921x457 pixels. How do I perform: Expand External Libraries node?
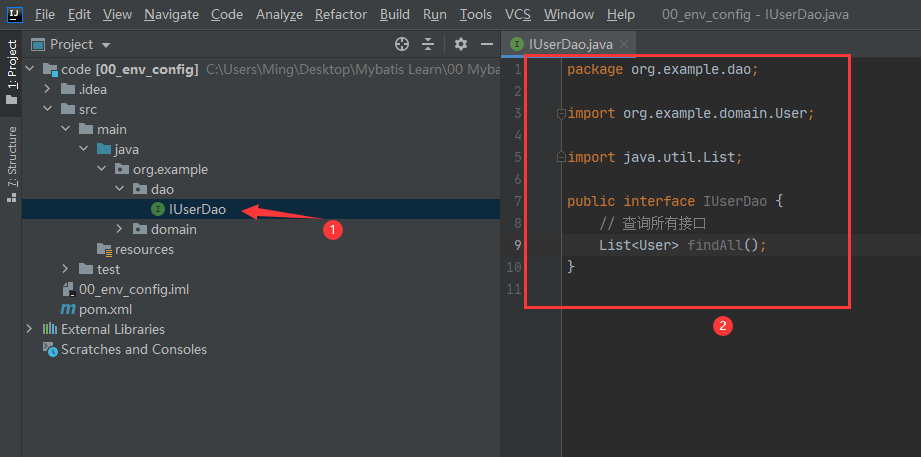pyautogui.click(x=30, y=329)
